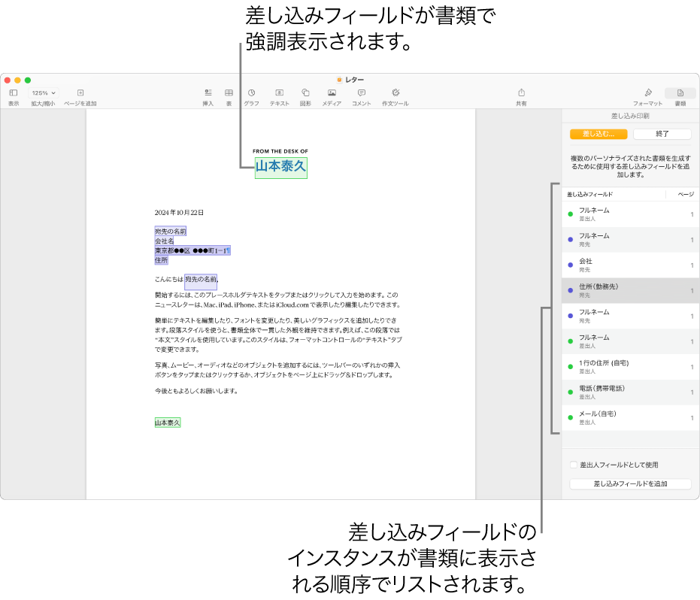This screenshot has height=600, width=700.
Task: Open the フォーマット format sidebar
Action: [648, 93]
